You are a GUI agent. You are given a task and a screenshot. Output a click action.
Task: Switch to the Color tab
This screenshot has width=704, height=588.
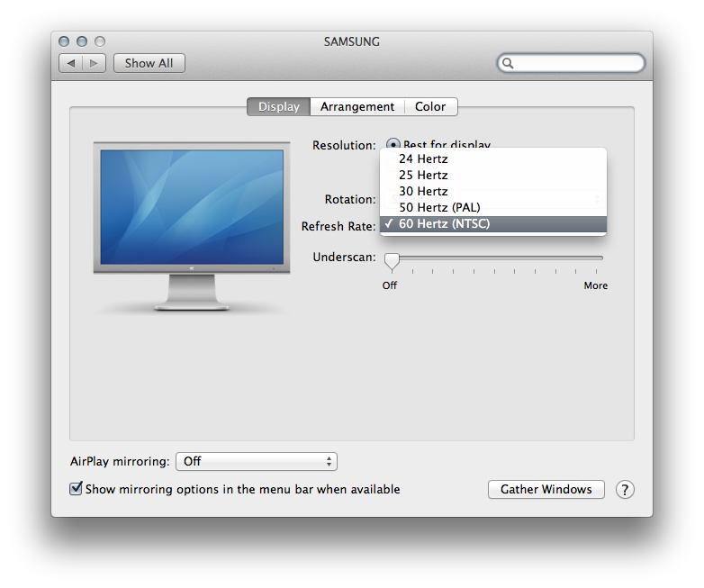pyautogui.click(x=430, y=106)
